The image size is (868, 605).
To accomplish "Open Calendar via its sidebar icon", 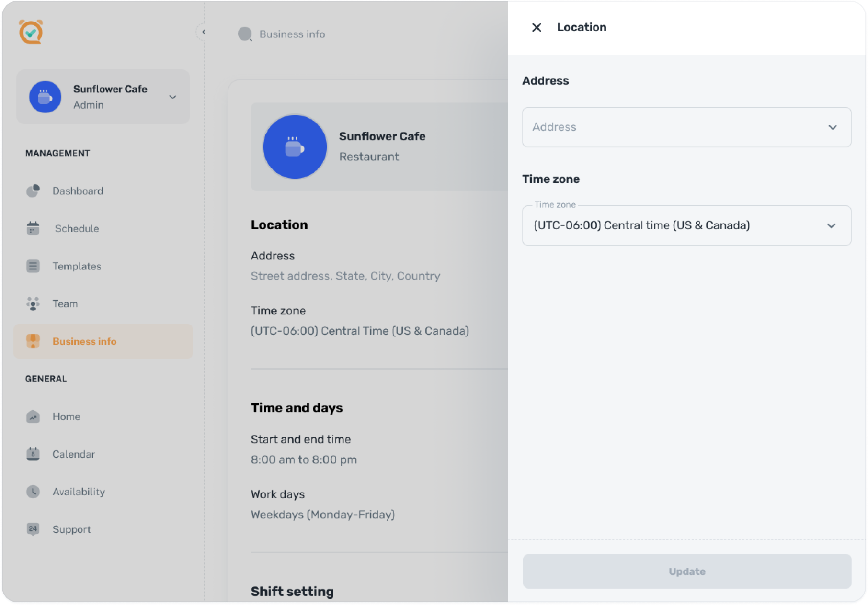I will pyautogui.click(x=33, y=454).
